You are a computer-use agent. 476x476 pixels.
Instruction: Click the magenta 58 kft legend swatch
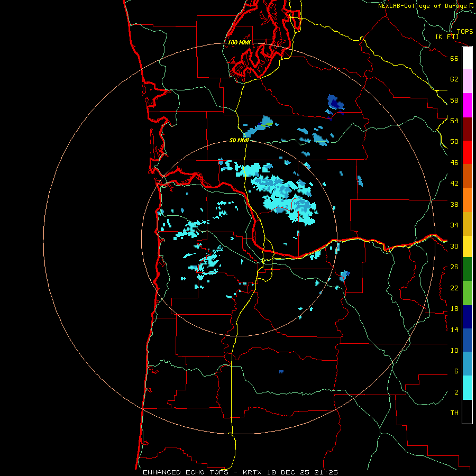467,105
